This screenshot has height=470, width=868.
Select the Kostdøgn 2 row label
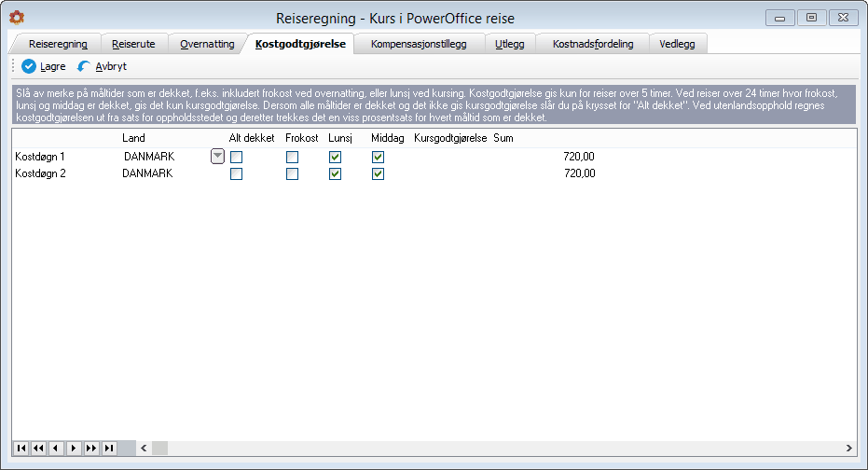[40, 173]
